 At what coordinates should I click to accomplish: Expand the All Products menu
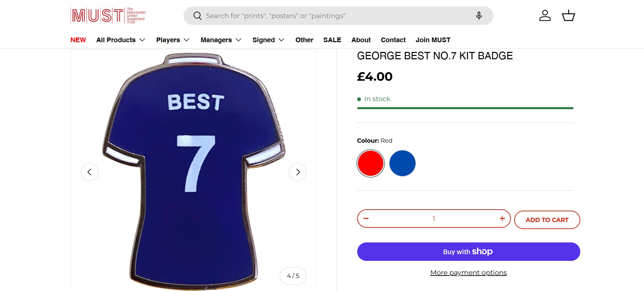(121, 40)
